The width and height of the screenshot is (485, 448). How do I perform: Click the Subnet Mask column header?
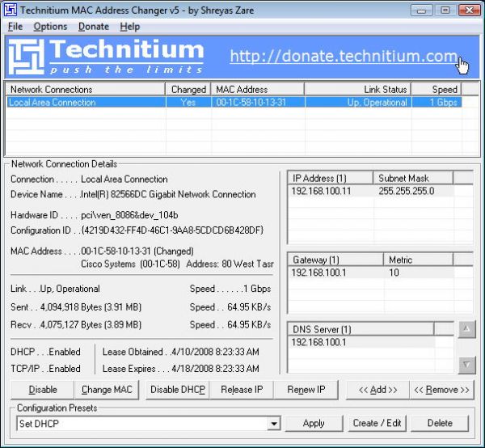(413, 178)
